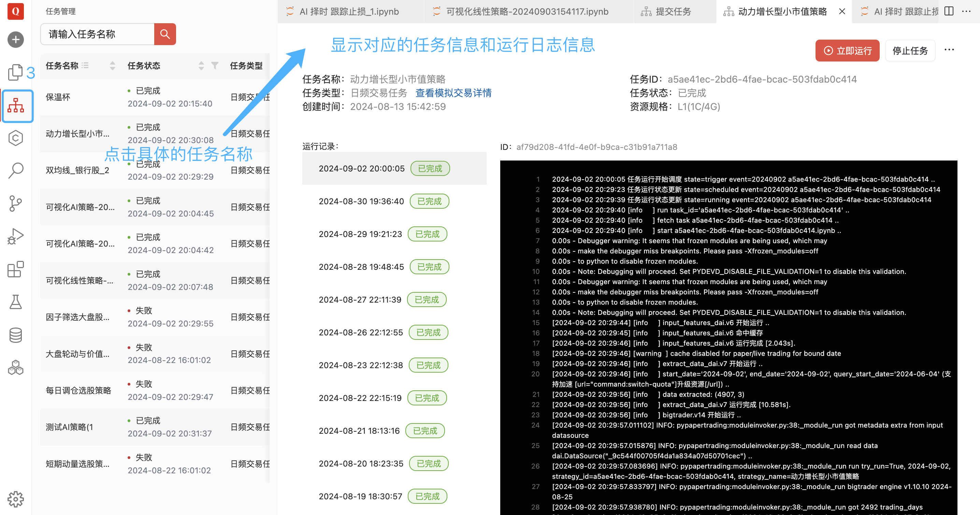This screenshot has width=980, height=515.
Task: Toggle split editor layout icon
Action: [x=949, y=11]
